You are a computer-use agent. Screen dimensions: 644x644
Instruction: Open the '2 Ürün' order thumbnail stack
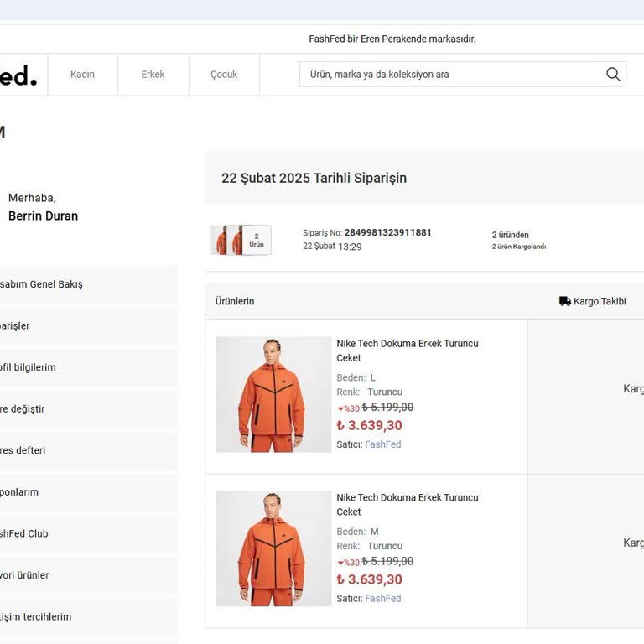point(241,240)
